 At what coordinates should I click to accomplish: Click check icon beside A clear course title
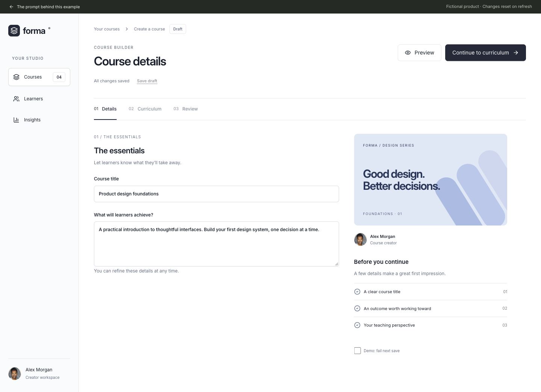coord(357,292)
